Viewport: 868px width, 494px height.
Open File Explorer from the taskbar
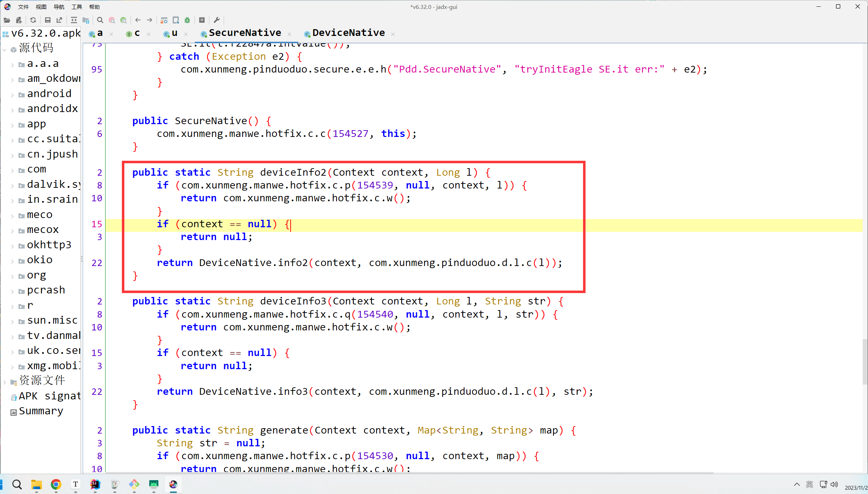click(x=36, y=484)
